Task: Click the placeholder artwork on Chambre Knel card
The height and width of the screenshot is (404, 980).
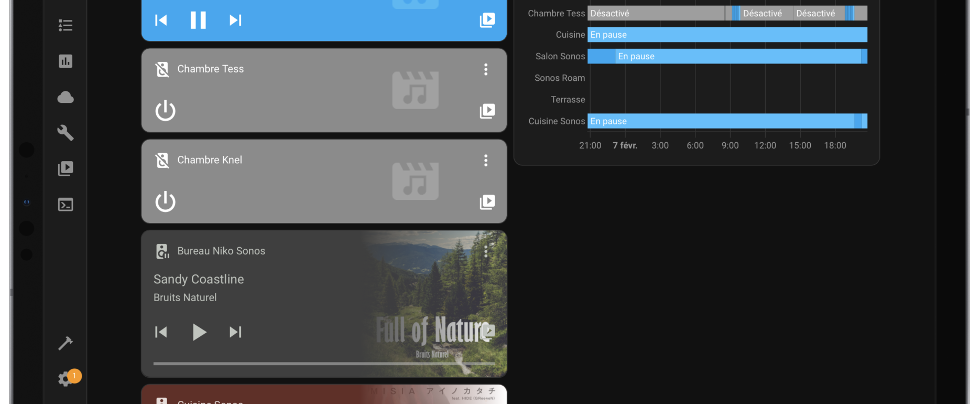Action: 415,181
